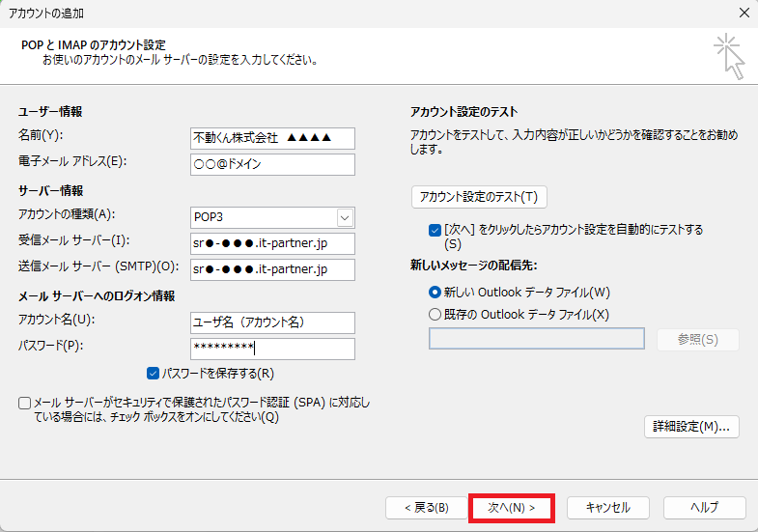
Task: Uncheck automatic account test on 次へ checkbox
Action: coord(435,231)
